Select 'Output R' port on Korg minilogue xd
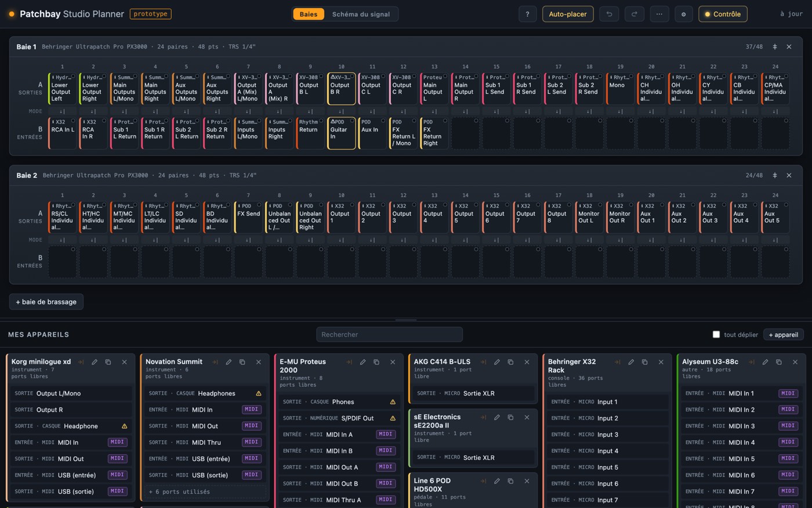The image size is (812, 508). [x=71, y=410]
